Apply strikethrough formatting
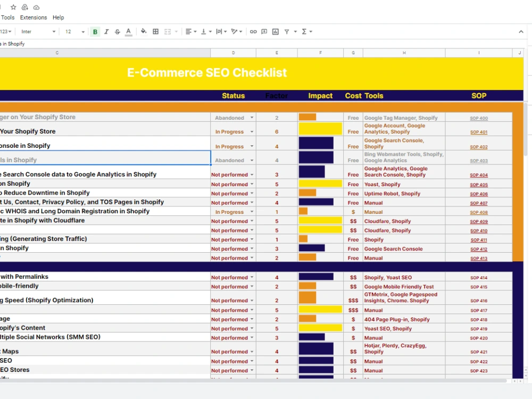Screen dimensions: 532x399 click(x=117, y=31)
